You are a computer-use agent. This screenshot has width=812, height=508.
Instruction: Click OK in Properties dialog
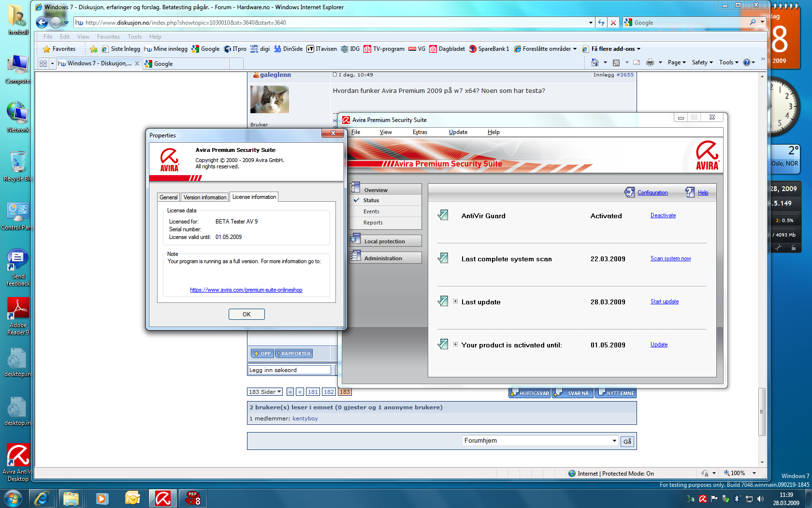tap(246, 314)
